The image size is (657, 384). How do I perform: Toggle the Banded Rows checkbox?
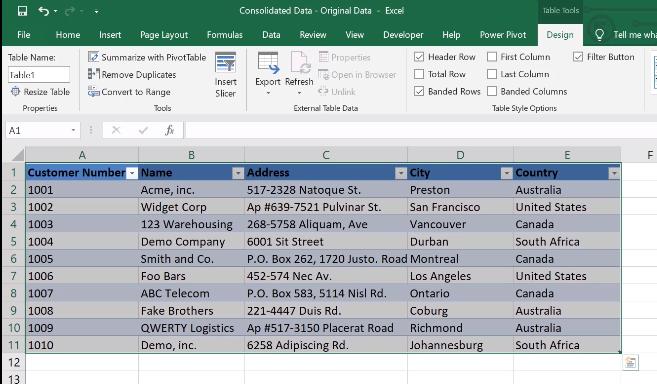click(x=419, y=91)
